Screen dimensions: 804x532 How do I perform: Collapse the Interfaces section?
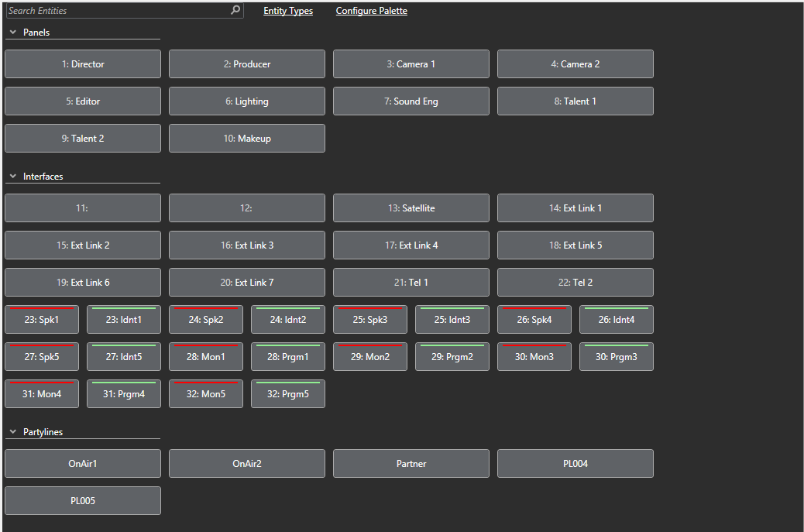click(x=13, y=177)
